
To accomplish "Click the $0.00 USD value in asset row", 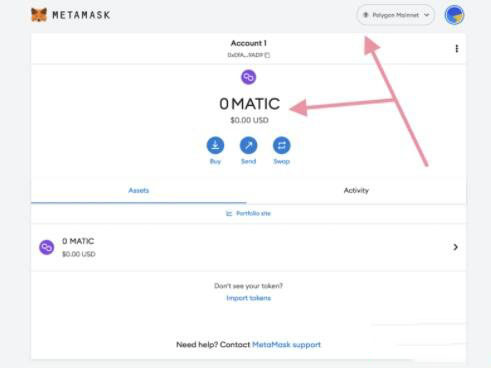I will pos(79,254).
